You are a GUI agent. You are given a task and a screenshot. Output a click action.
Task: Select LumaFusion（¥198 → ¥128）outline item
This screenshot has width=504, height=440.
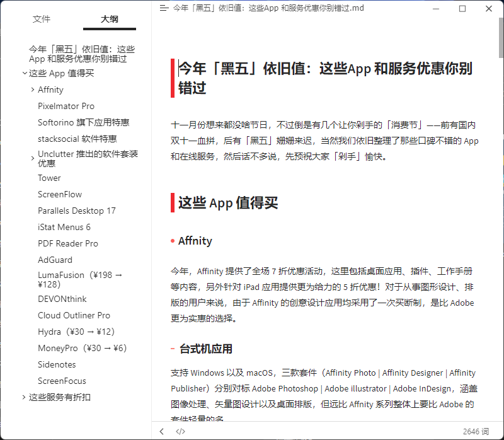pos(80,279)
